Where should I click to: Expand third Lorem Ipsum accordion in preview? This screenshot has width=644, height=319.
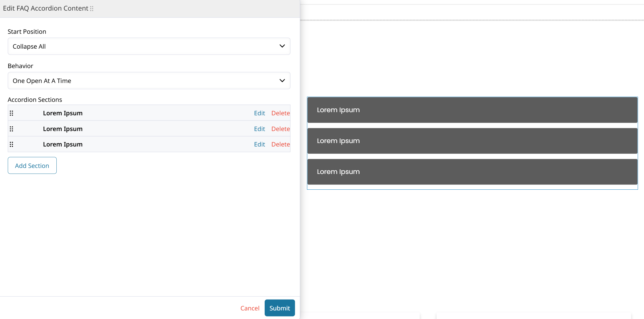[472, 172]
